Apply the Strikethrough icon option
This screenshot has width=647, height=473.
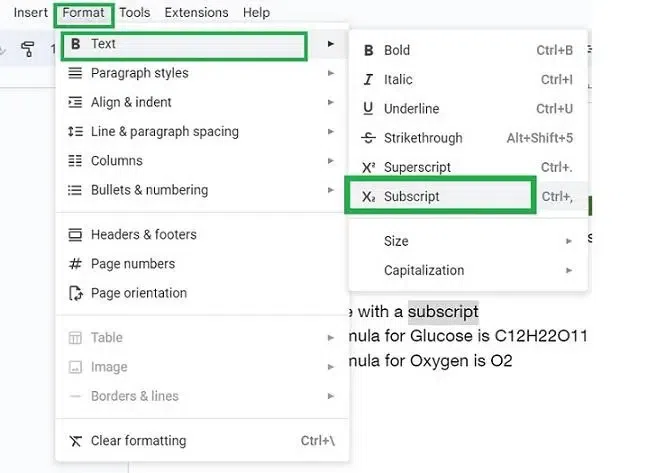click(368, 138)
